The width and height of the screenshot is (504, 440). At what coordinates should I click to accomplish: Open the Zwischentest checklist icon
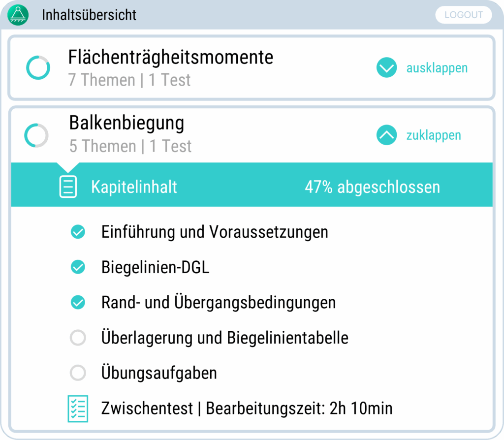point(78,408)
